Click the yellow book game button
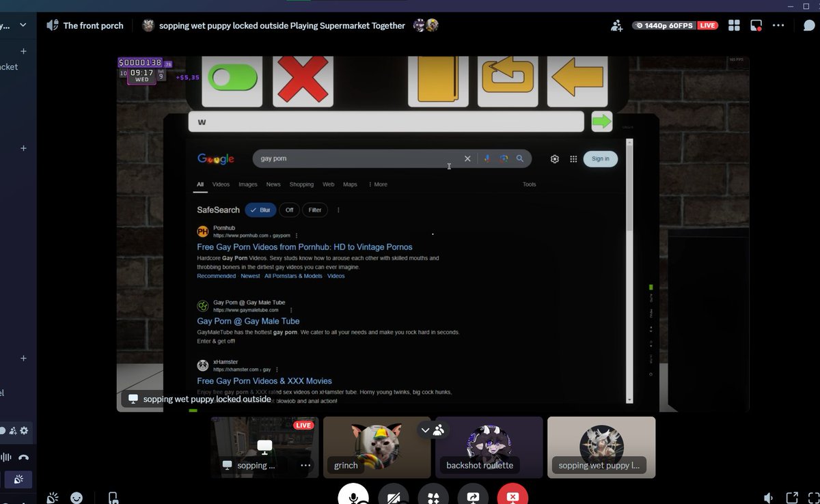The image size is (820, 504). (437, 80)
